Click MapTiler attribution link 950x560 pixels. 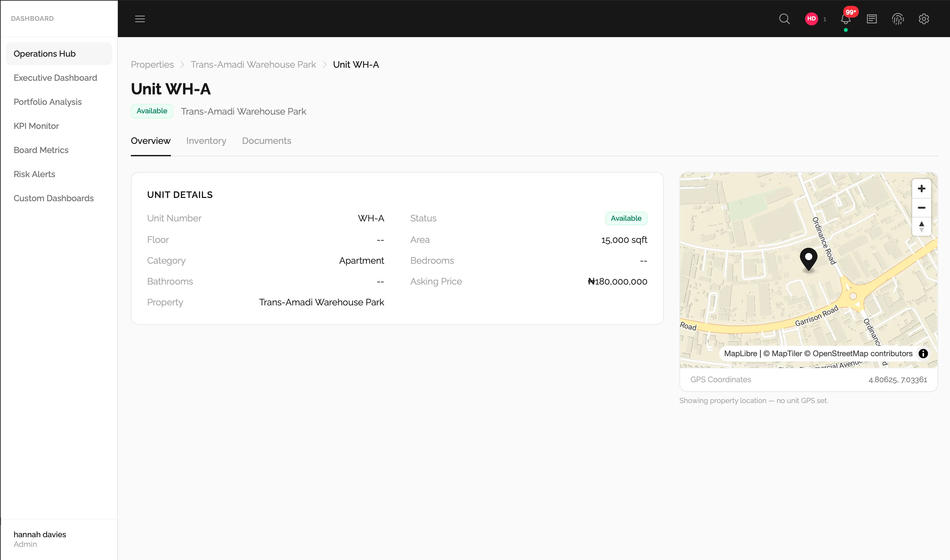[x=782, y=354]
